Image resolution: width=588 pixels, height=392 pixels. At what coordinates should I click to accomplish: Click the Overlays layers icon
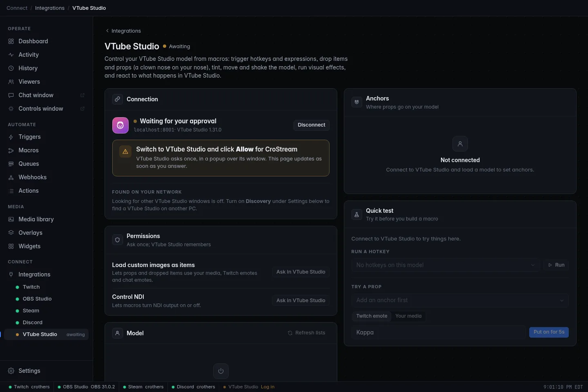point(11,233)
